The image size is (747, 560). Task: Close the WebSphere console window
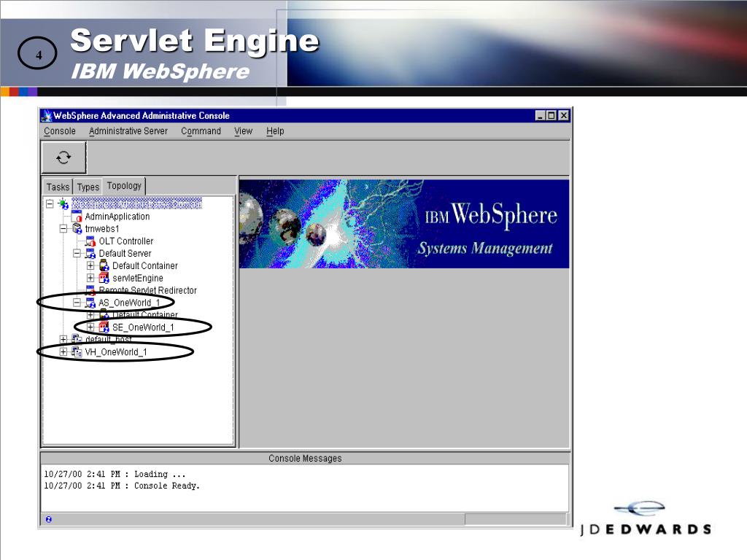coord(564,115)
